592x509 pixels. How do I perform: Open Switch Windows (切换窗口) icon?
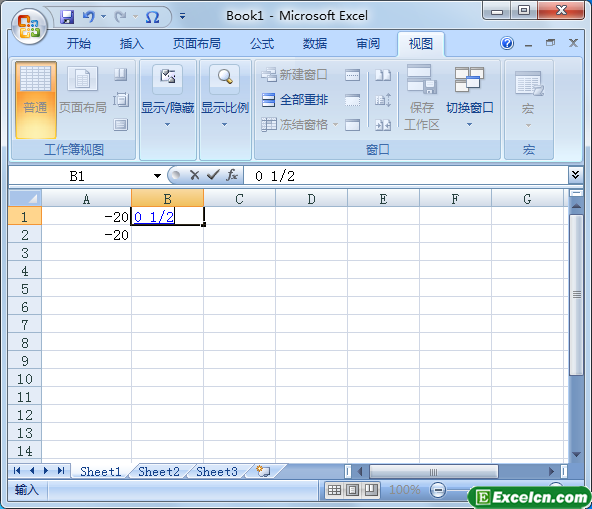coord(469,80)
